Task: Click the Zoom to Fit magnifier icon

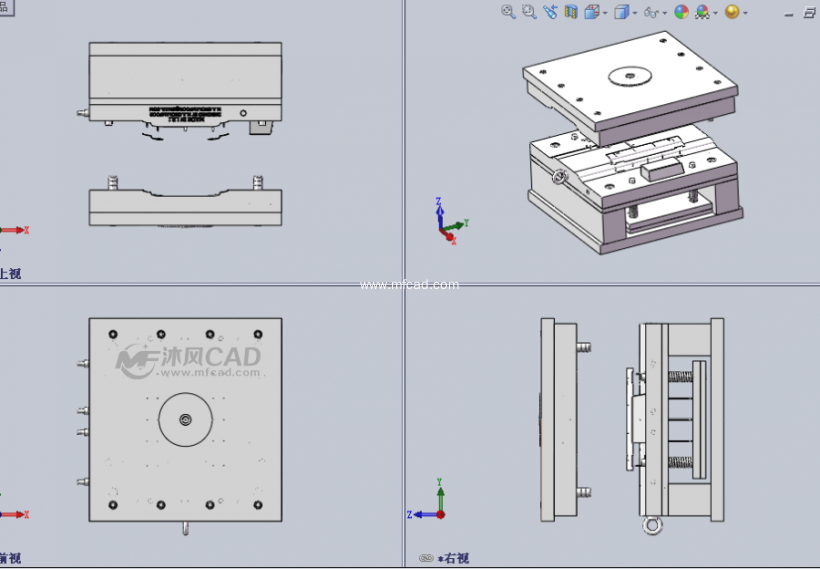Action: (508, 12)
